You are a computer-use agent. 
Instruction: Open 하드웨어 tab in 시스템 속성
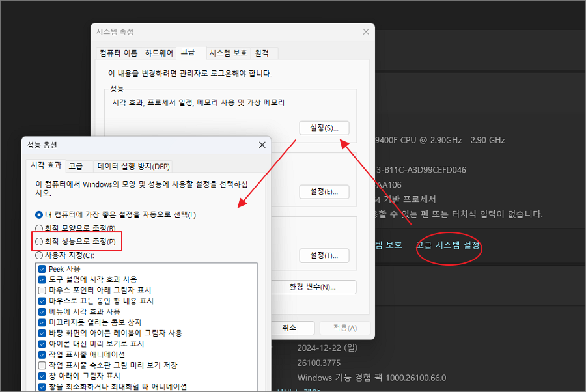[159, 53]
